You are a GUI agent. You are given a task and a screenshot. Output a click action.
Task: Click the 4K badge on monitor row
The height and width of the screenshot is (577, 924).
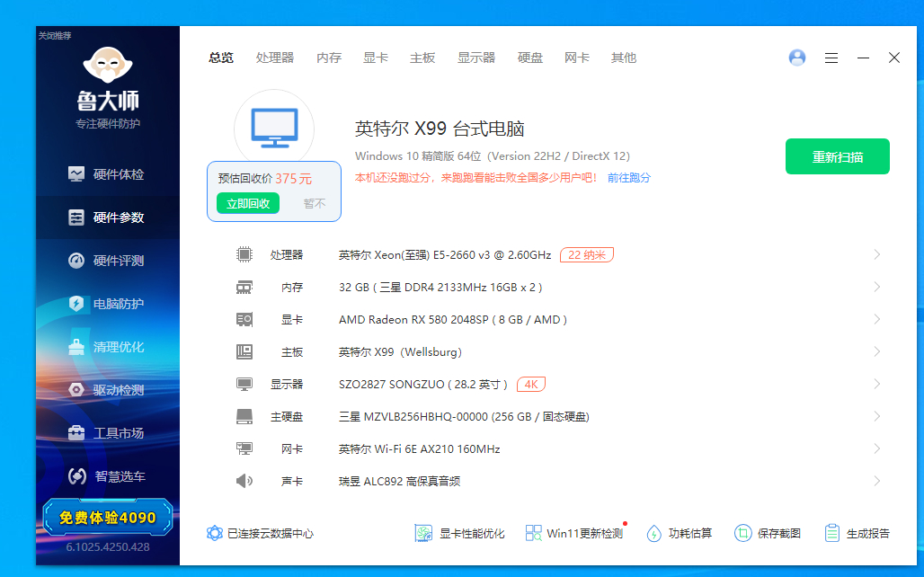click(531, 385)
